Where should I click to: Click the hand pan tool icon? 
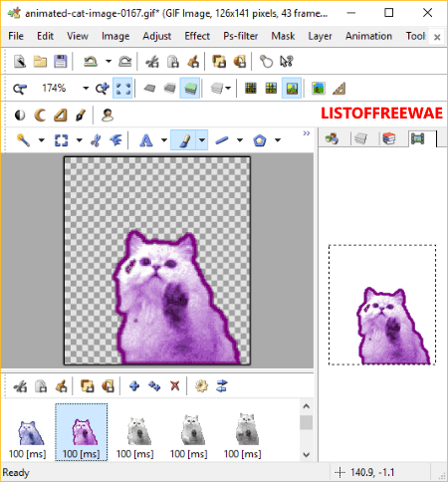266,62
